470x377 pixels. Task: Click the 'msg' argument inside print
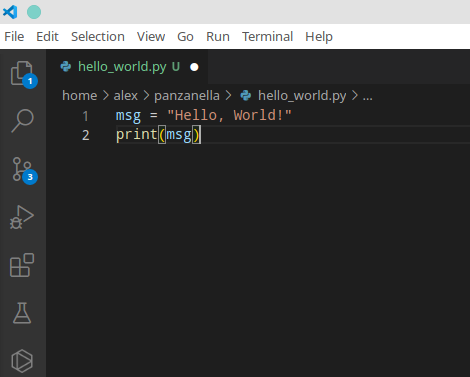179,135
